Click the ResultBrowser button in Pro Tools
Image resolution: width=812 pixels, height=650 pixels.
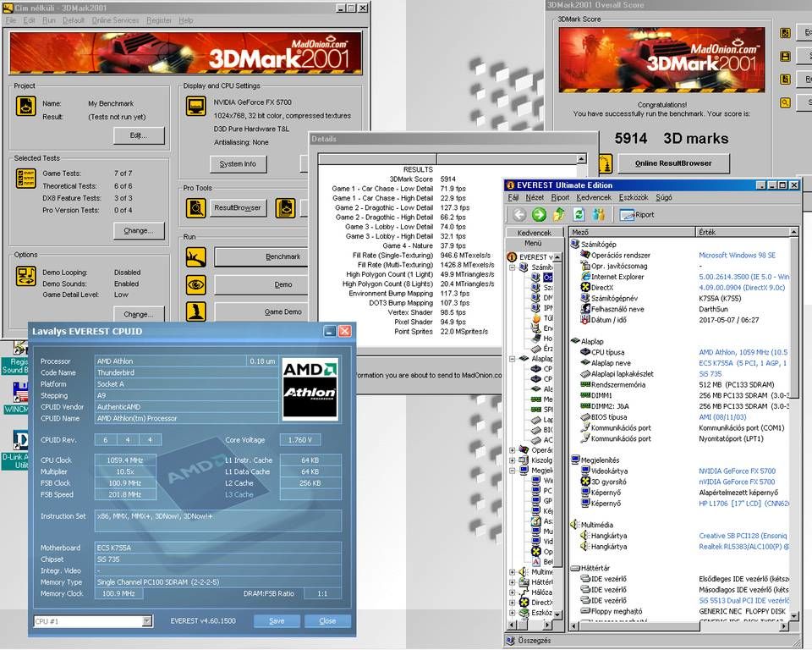click(x=238, y=207)
